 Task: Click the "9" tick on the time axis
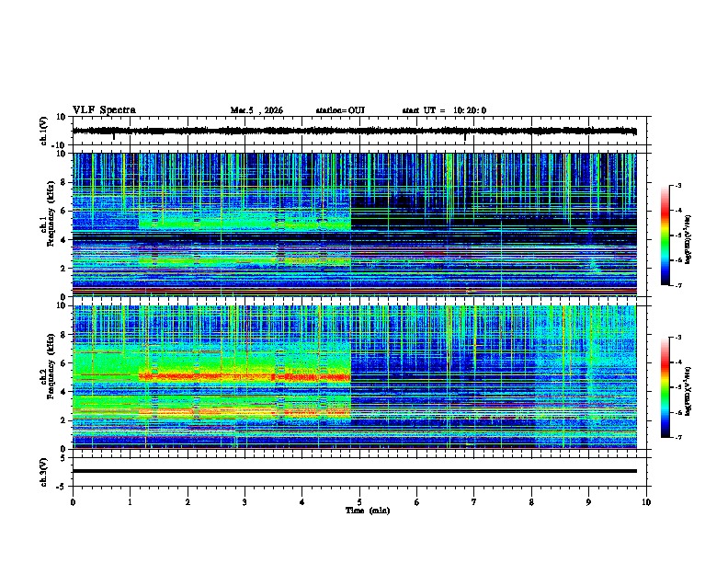(588, 502)
